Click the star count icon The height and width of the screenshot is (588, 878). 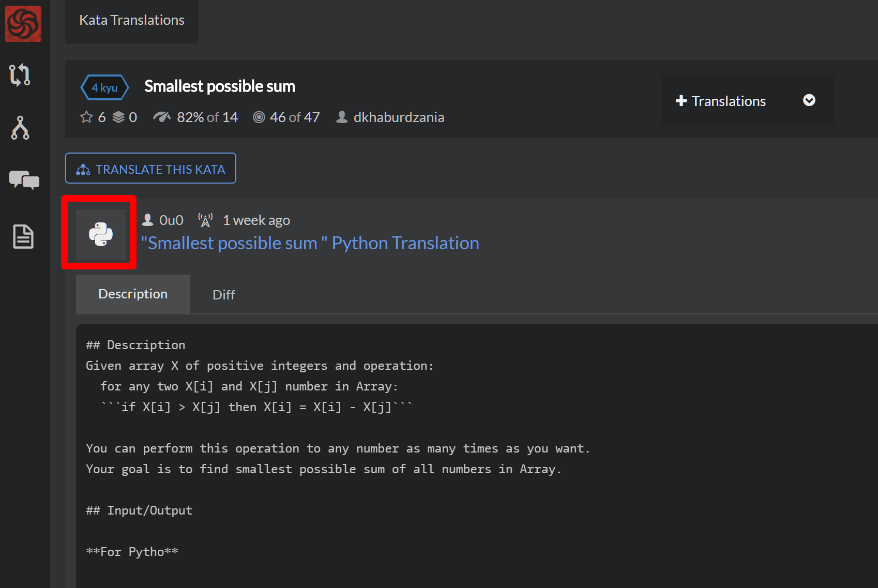click(86, 117)
